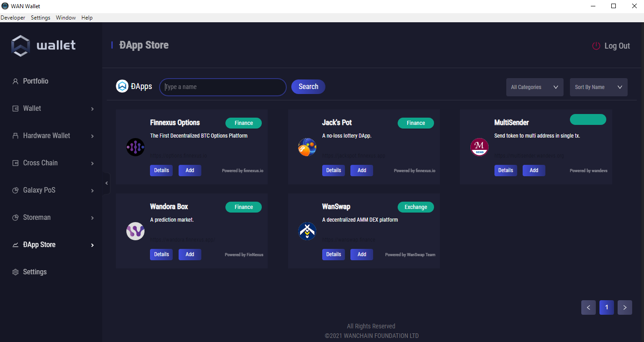Open the Help menu
The height and width of the screenshot is (342, 644).
click(x=87, y=18)
